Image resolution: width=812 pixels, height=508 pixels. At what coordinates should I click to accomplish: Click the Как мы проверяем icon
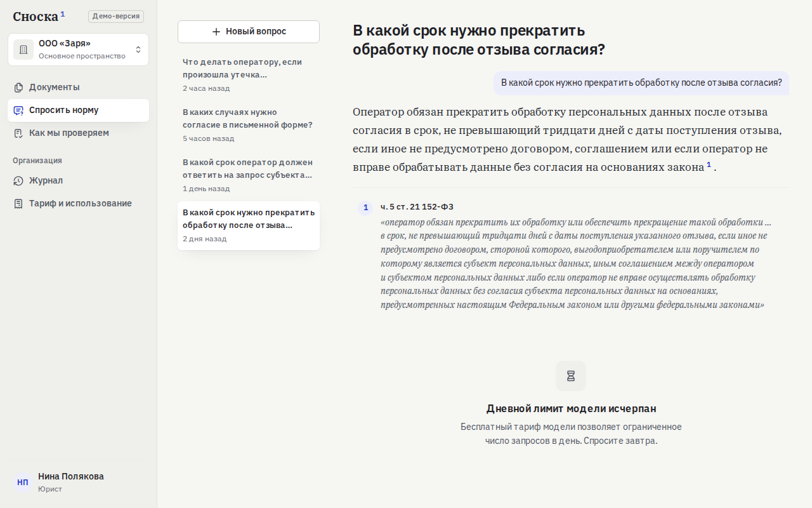point(18,133)
